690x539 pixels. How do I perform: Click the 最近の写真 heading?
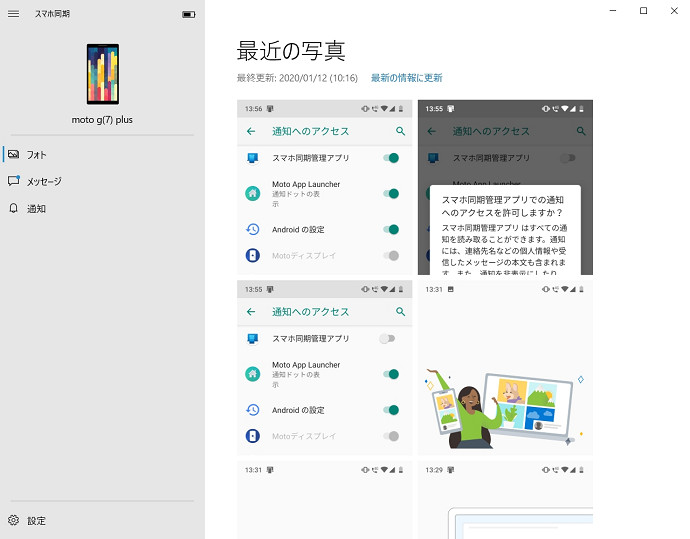click(x=291, y=51)
